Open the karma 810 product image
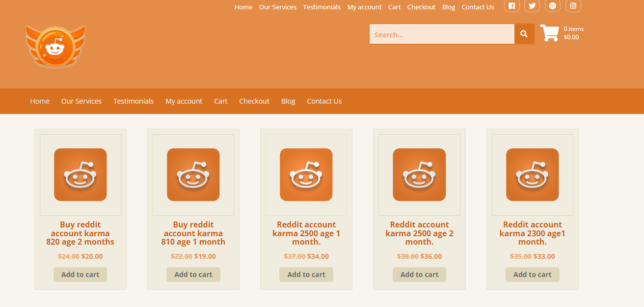The image size is (644, 307). 193,175
